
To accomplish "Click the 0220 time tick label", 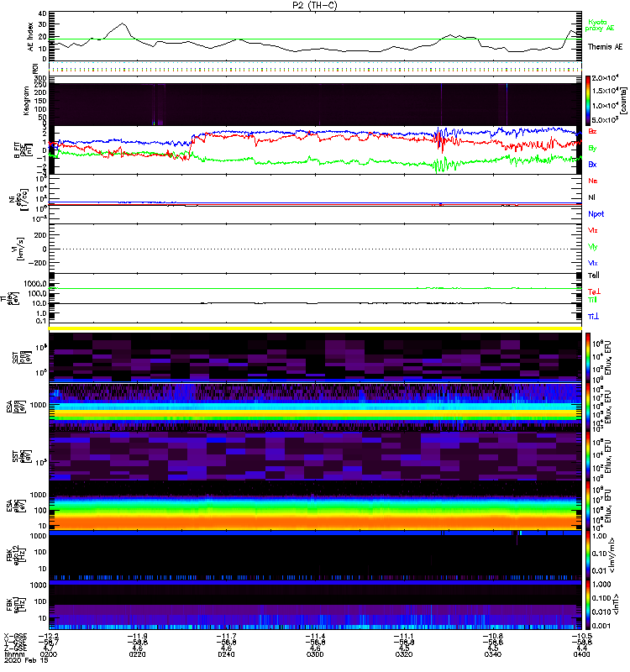I will [137, 654].
